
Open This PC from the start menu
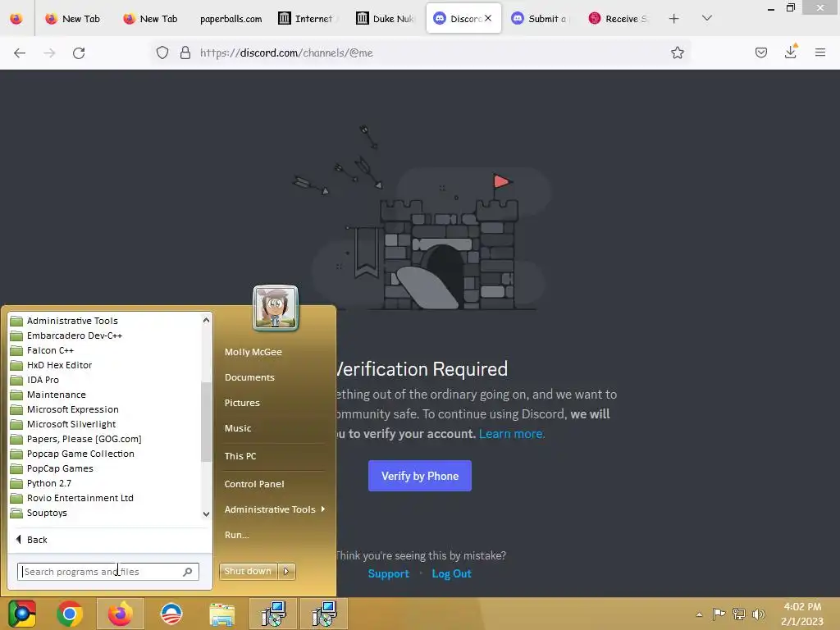(x=240, y=456)
